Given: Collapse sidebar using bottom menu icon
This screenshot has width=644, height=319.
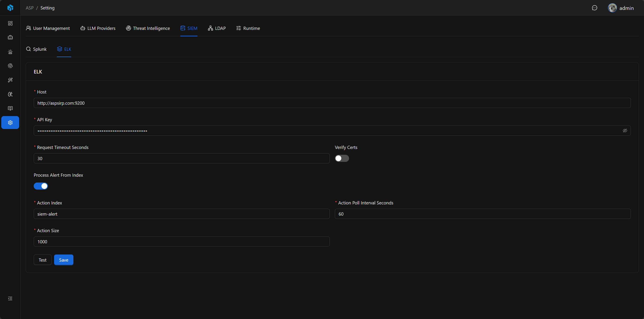Looking at the screenshot, I should (x=10, y=298).
